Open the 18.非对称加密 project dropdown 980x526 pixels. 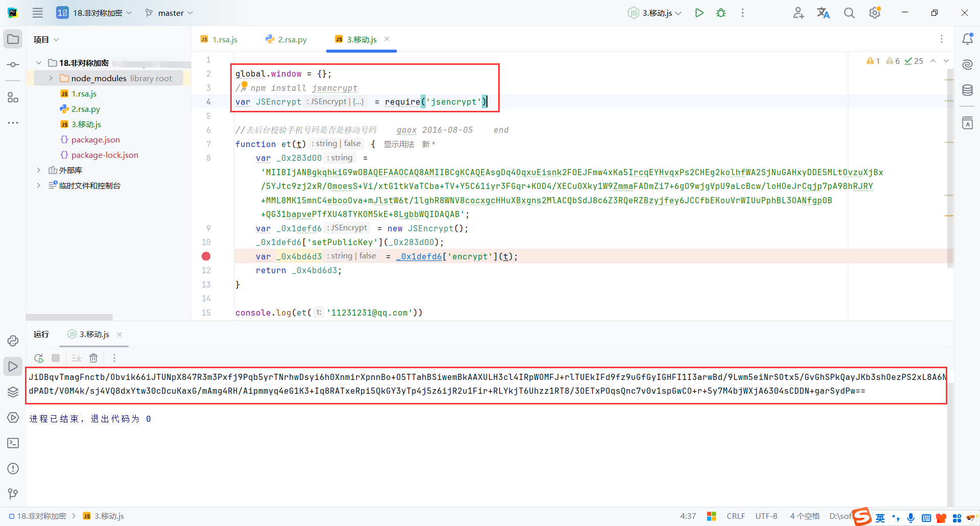point(94,13)
